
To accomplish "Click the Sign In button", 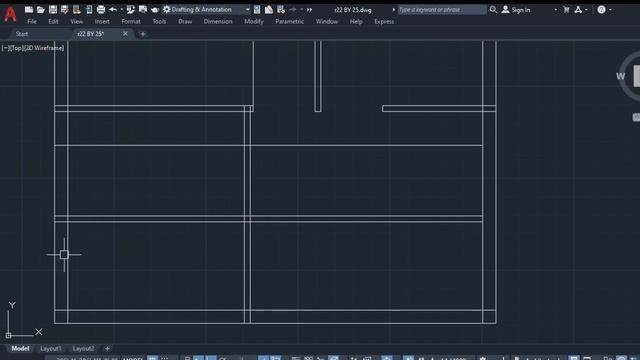I will click(x=516, y=9).
